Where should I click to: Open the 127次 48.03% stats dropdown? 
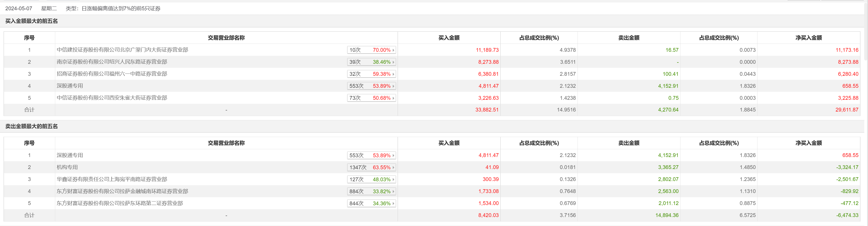(371, 179)
